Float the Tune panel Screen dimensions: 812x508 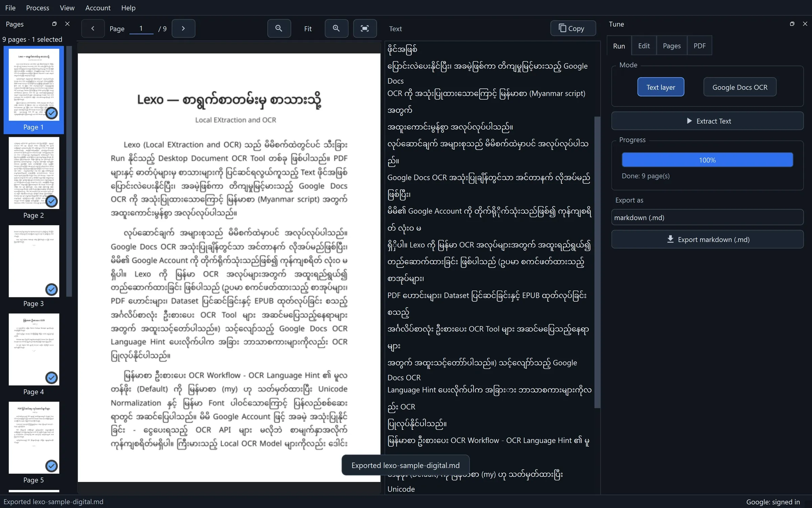click(792, 24)
